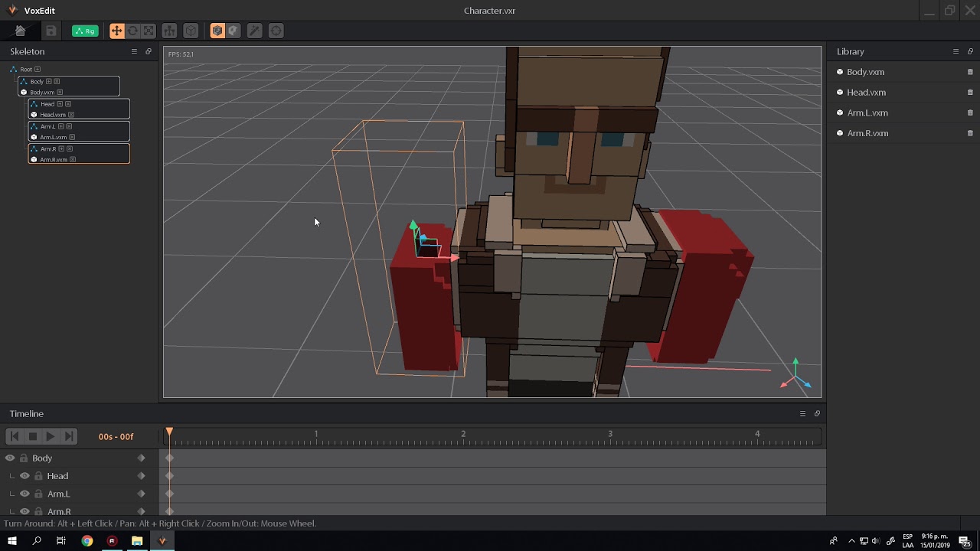Play the animation
This screenshot has width=980, height=551.
click(x=51, y=436)
